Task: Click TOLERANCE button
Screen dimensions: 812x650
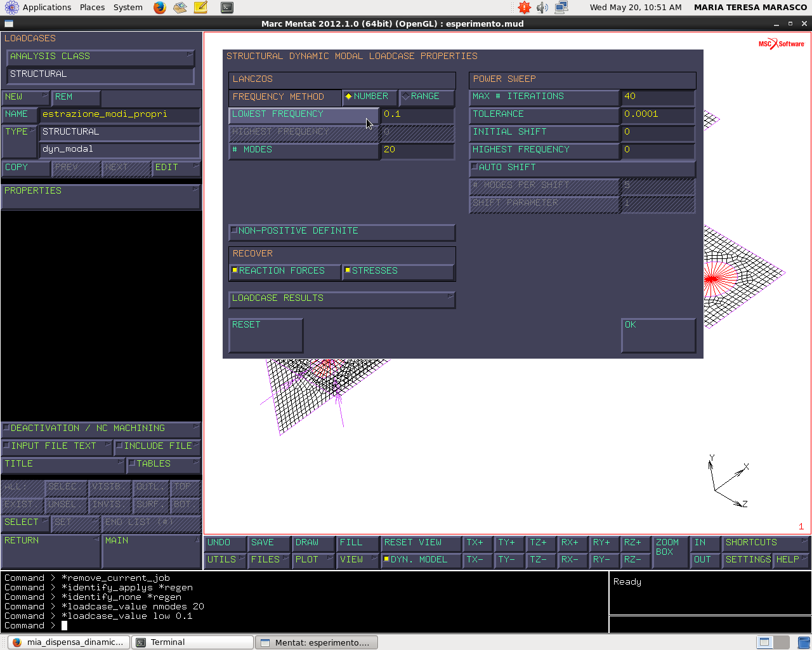Action: pyautogui.click(x=544, y=115)
